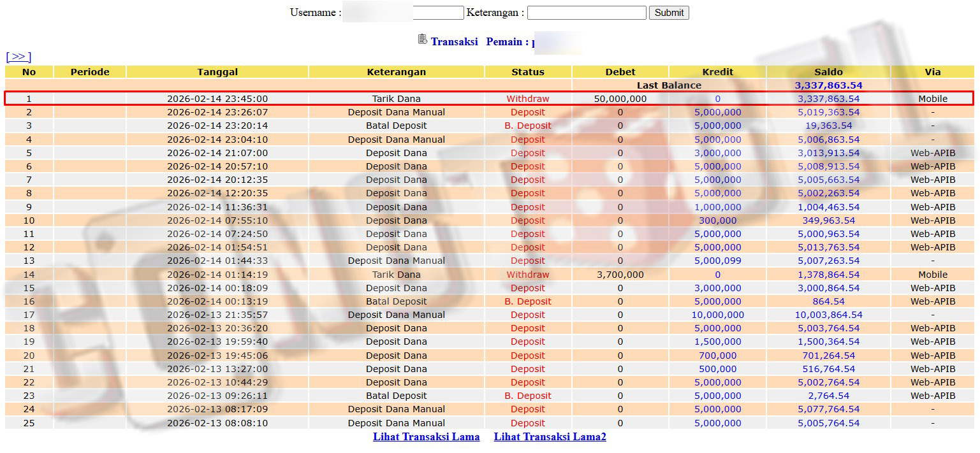Screen dimensions: 980x453
Task: Click the Tanggal column header
Action: tap(217, 72)
